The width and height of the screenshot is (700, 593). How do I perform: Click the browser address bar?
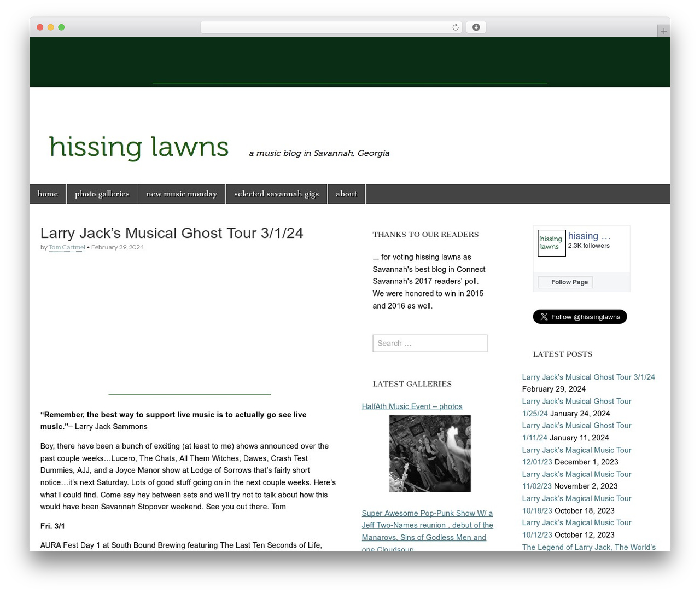[x=331, y=27]
